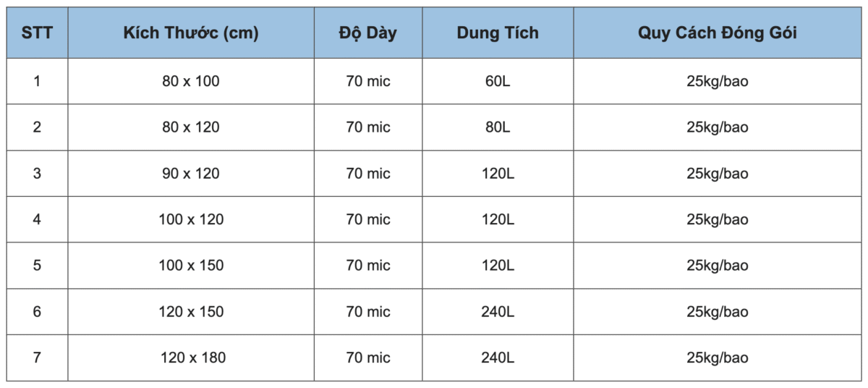Click the Kích Thước (cm) header
The height and width of the screenshot is (388, 868).
(191, 33)
